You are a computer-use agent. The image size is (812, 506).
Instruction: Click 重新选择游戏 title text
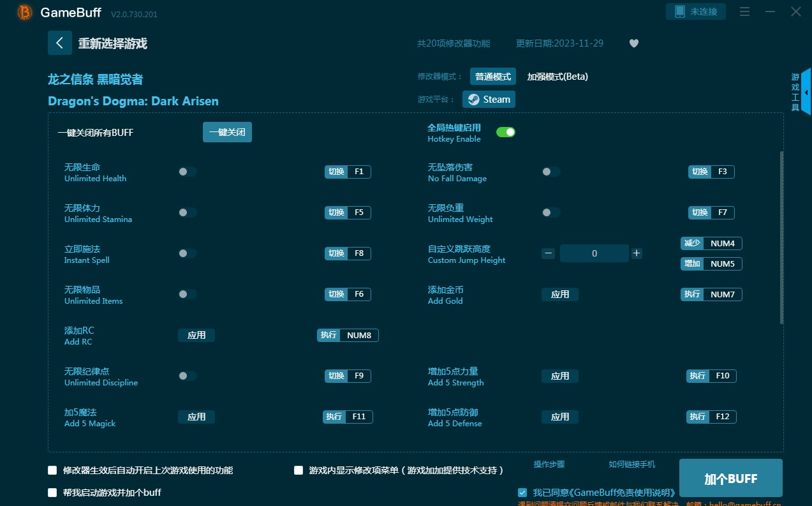pos(113,43)
